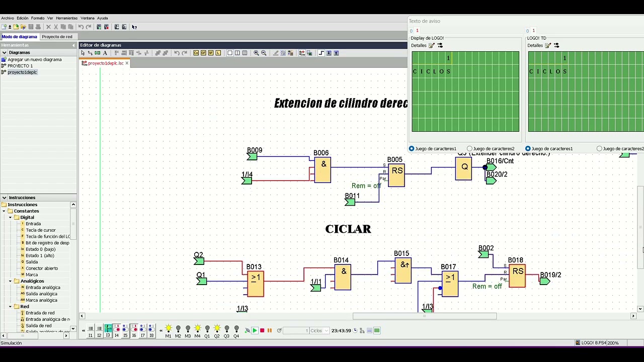Viewport: 644px width, 362px height.
Task: Edit LOGO! TD details pencil icon
Action: click(x=548, y=45)
